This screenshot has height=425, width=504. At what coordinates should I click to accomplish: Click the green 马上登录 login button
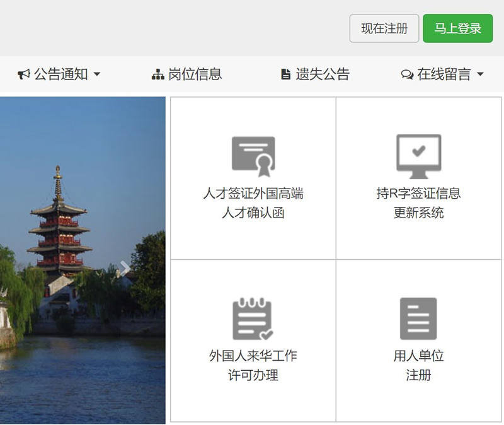coord(458,28)
